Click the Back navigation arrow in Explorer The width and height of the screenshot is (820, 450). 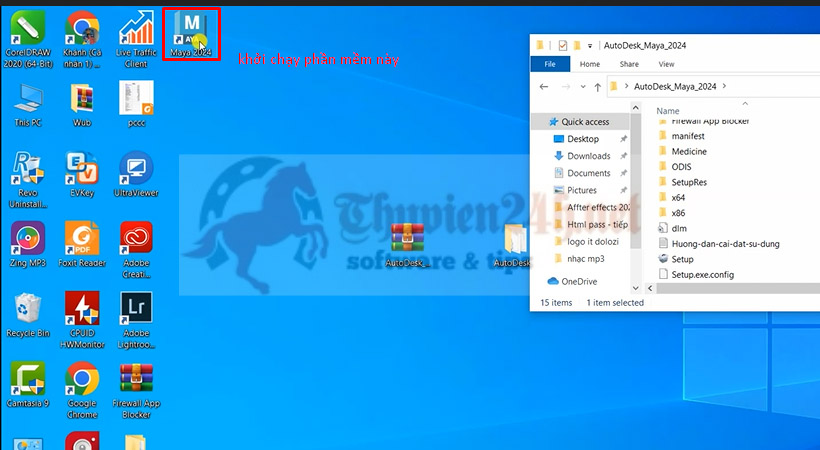545,87
